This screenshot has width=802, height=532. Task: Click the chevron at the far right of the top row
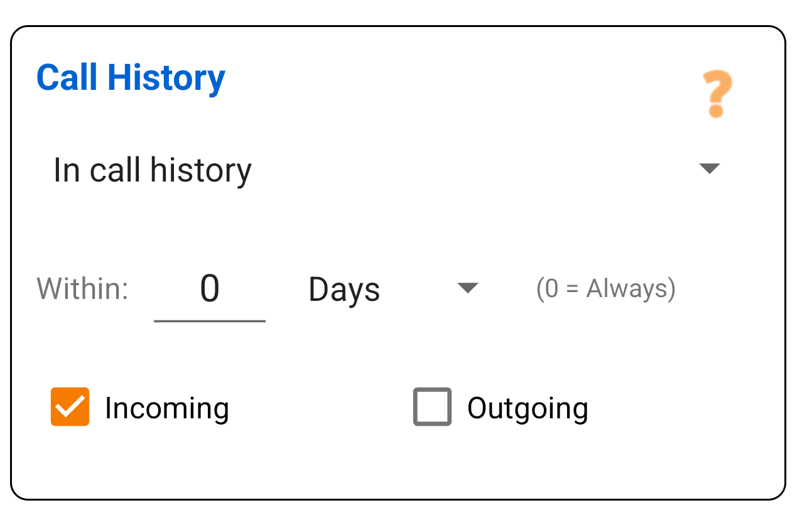point(710,168)
